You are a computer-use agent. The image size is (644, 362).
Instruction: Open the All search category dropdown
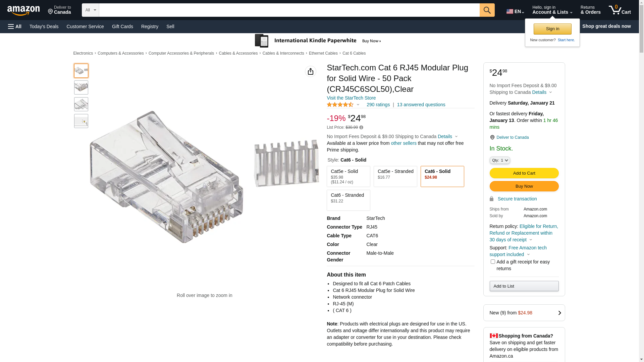(90, 10)
